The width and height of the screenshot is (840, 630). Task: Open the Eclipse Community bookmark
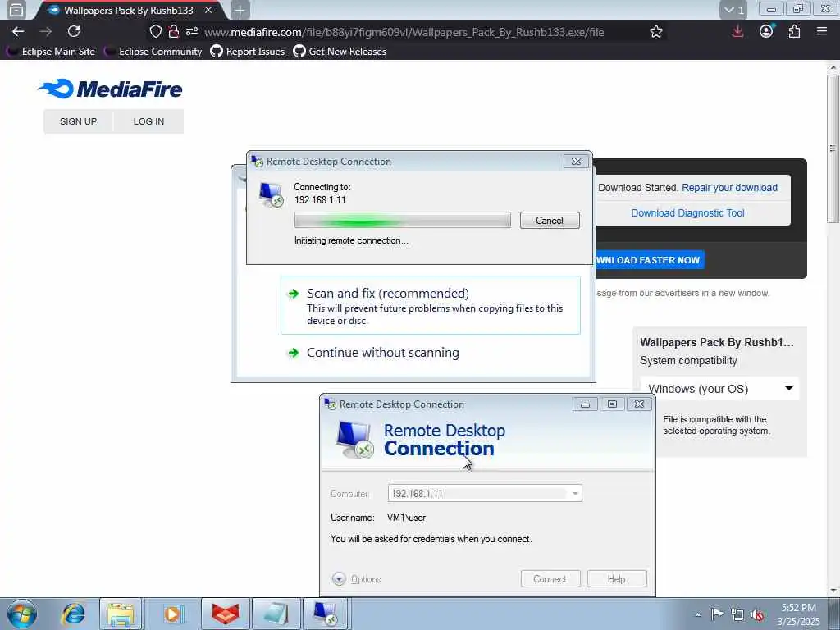point(153,52)
